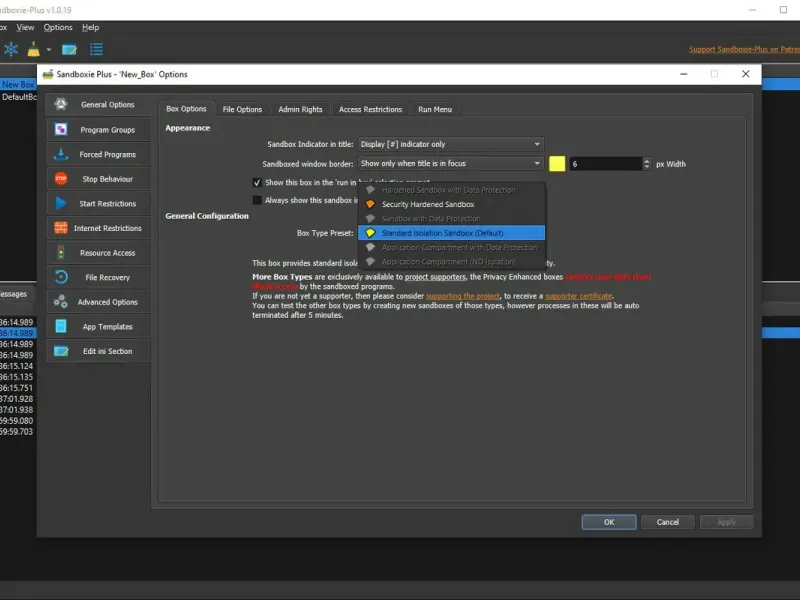This screenshot has width=800, height=600.
Task: Click the cleanup broom toolbar icon
Action: click(34, 49)
